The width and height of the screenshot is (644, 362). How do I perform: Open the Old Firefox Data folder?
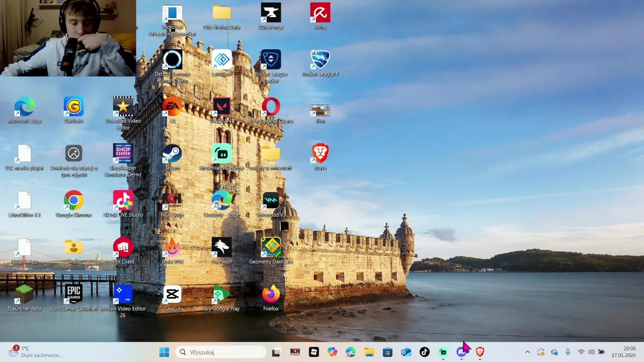pyautogui.click(x=221, y=17)
